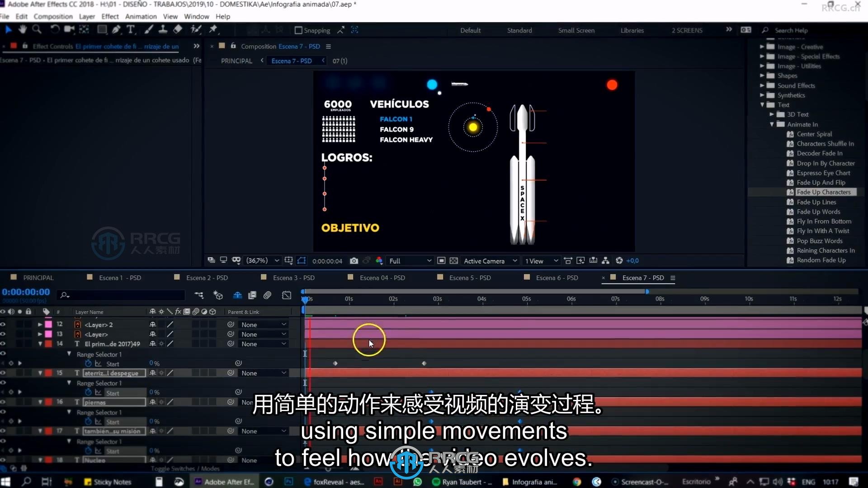Select the Roto Brush tool

coord(196,30)
